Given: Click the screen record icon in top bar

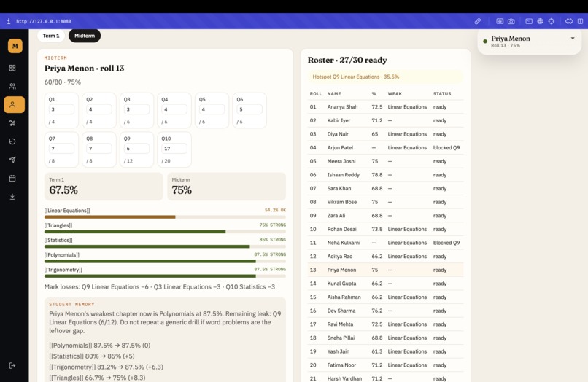Looking at the screenshot, I should 500,21.
